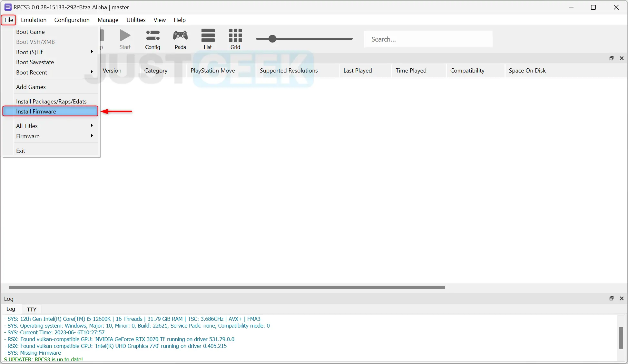Select the NVIDIA GeForce RTX log line
Viewport: 628px width, 364px height.
point(119,339)
